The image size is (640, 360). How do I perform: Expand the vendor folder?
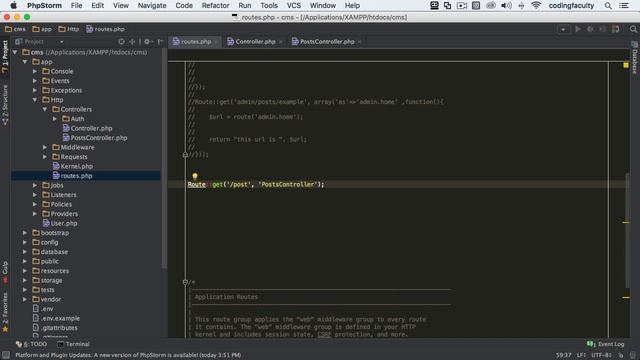point(25,299)
